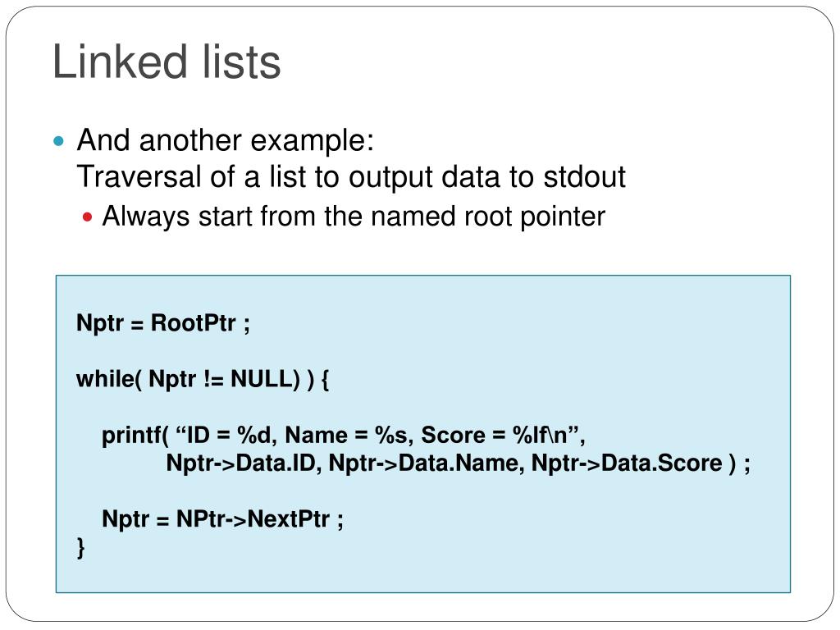The height and width of the screenshot is (630, 840).
Task: Click the 'printf(' function name
Action: (135, 435)
